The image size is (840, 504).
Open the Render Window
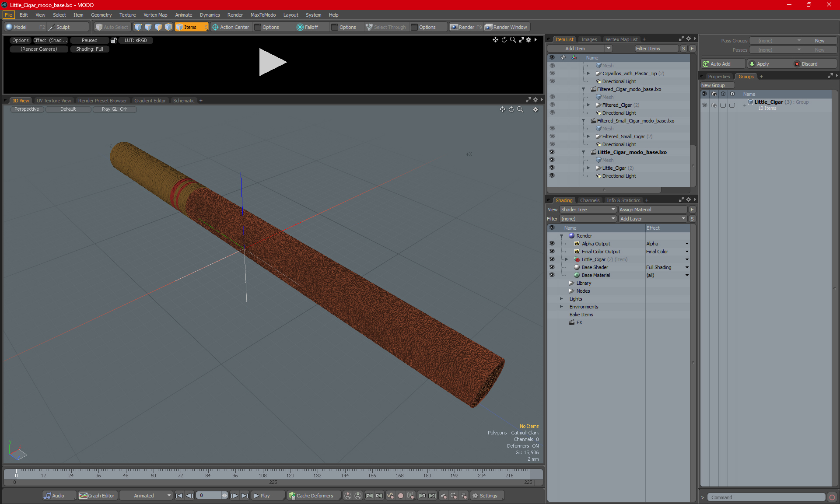506,27
